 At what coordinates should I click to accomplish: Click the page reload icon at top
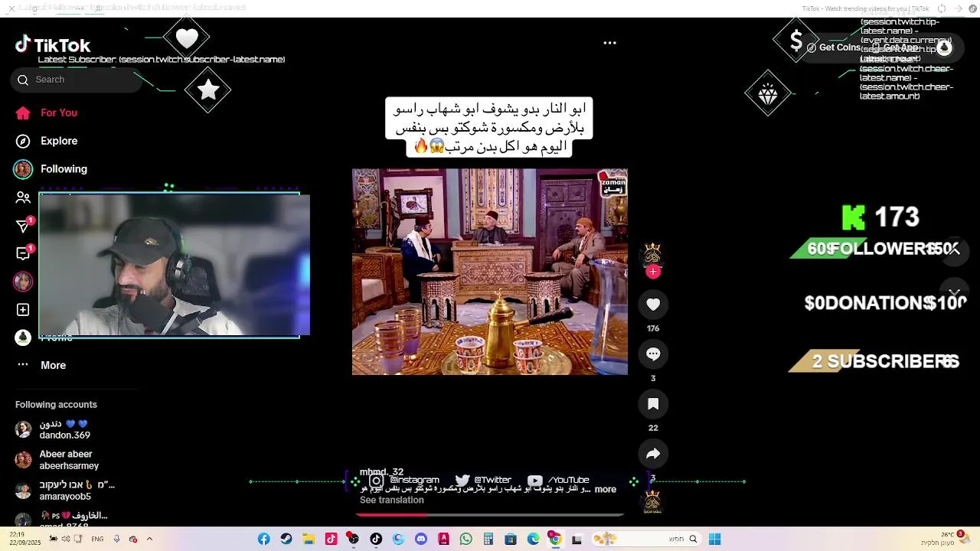pyautogui.click(x=942, y=8)
